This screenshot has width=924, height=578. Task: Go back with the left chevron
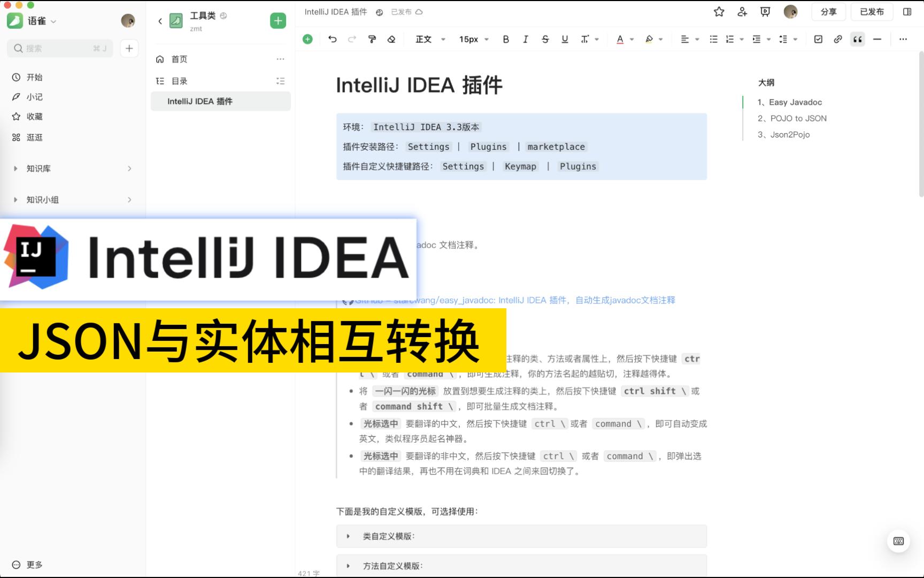coord(160,21)
